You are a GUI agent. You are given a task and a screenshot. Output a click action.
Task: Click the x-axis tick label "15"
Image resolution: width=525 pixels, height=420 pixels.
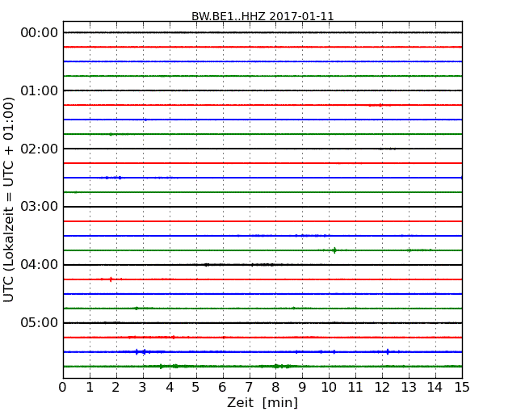462,388
